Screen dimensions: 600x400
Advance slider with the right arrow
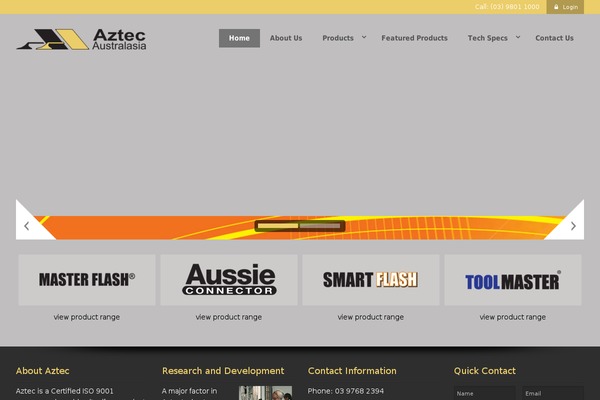tap(573, 226)
